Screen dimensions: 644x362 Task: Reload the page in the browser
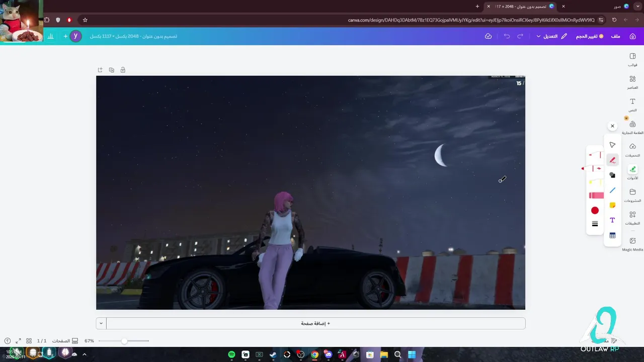(x=614, y=20)
